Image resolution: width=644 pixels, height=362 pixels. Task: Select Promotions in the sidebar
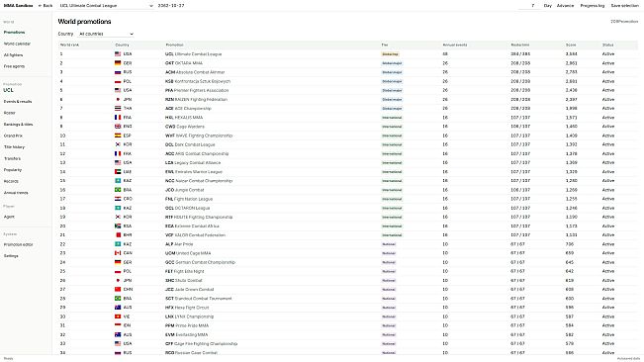pyautogui.click(x=15, y=32)
